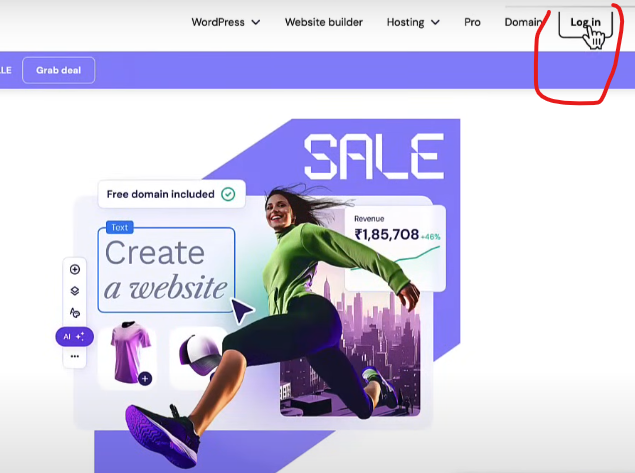
Task: Open Website builder in navigation
Action: coord(322,22)
